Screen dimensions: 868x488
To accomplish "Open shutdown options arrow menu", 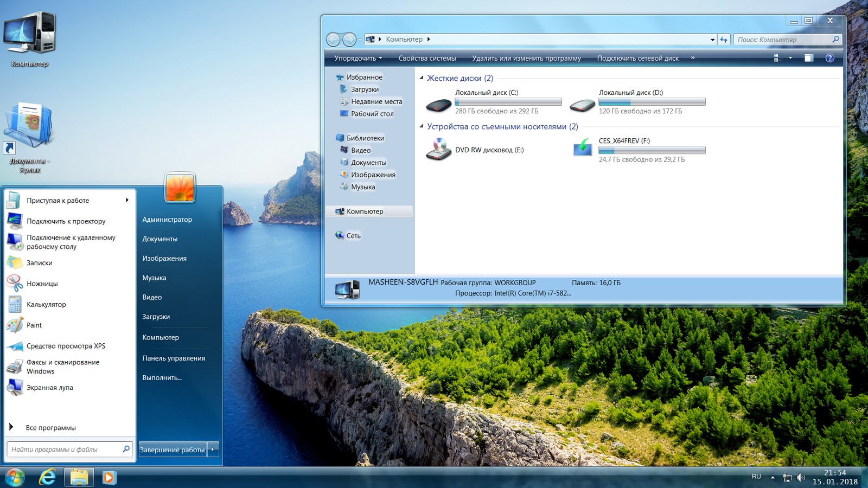I will (x=213, y=450).
